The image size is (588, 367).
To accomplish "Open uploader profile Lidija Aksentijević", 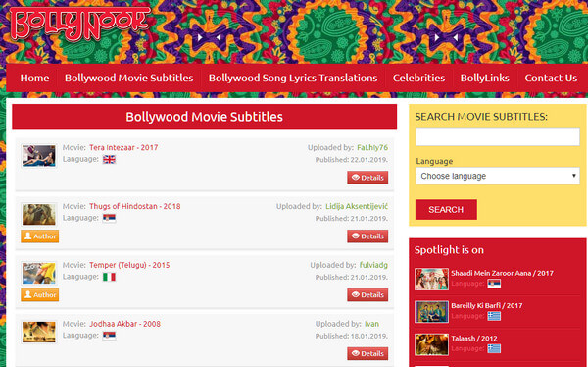I will (357, 206).
